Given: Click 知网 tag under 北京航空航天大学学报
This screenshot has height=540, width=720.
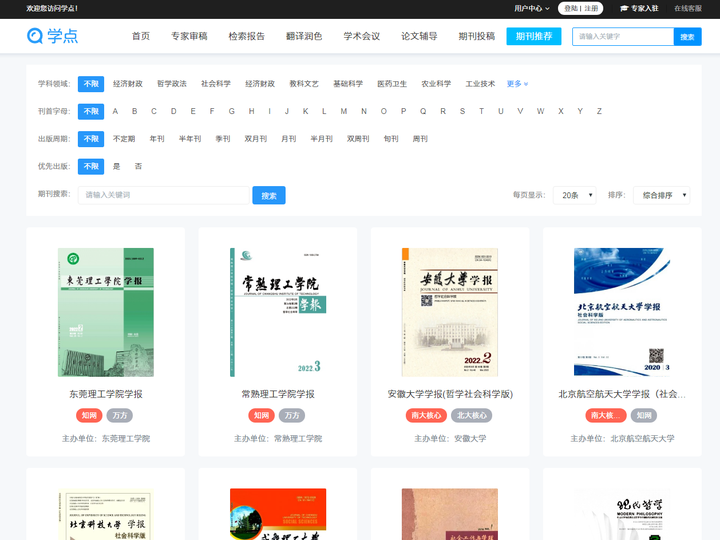Looking at the screenshot, I should click(x=644, y=416).
